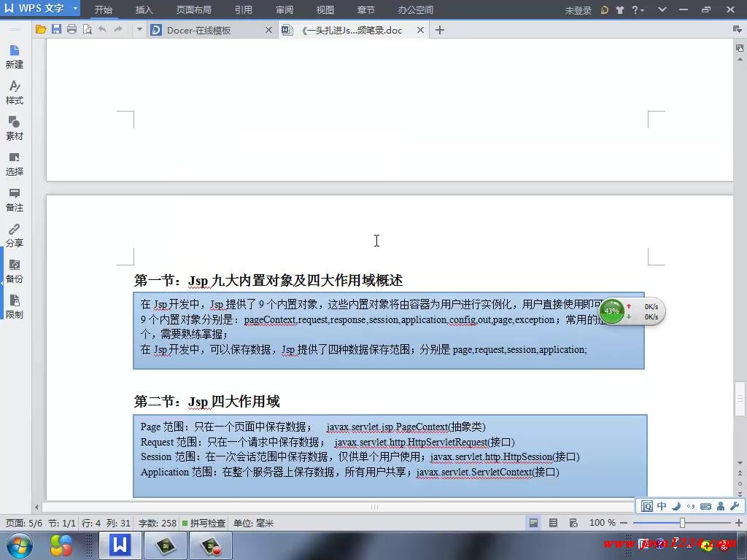Screen dimensions: 747x560
Task: Click the open folder toolbar icon
Action: point(41,30)
